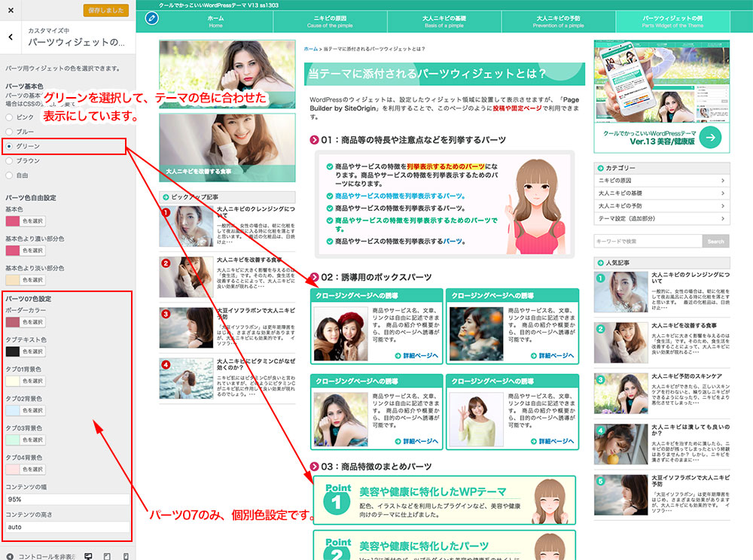753x560 pixels.
Task: Switch to tablet preview icon
Action: 107,555
